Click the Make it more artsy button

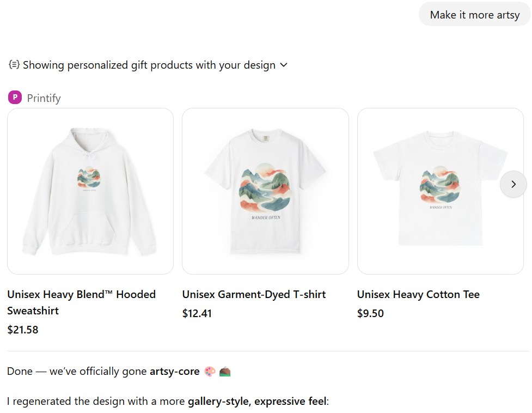(x=474, y=15)
